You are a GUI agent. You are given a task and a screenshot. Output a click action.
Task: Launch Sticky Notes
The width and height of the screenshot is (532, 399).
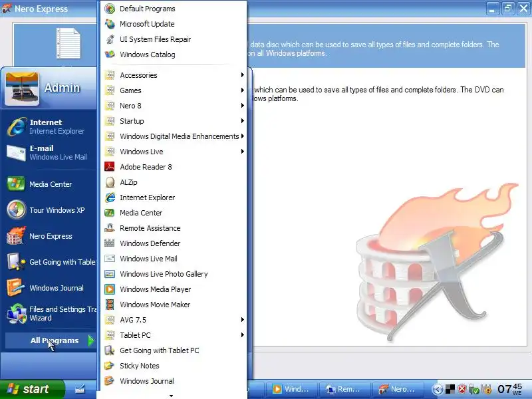[174, 366]
